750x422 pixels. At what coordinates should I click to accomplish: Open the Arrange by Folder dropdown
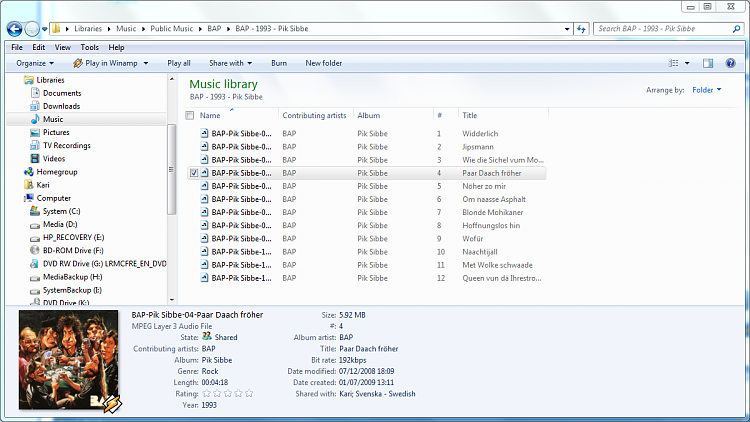[x=706, y=90]
